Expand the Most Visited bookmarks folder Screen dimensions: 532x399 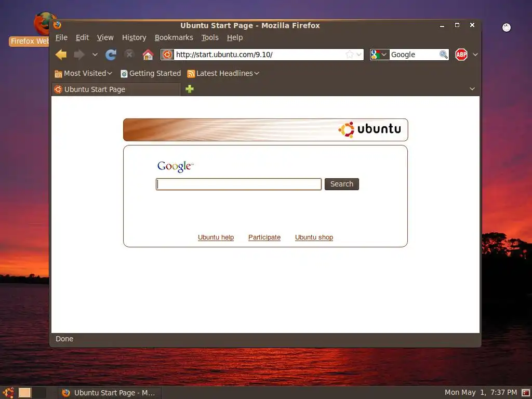tap(84, 73)
